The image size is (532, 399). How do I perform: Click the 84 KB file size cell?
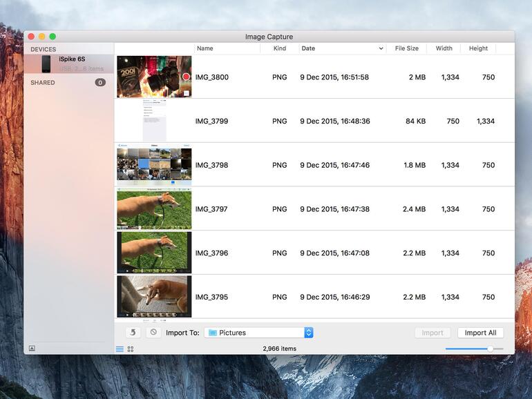click(416, 121)
